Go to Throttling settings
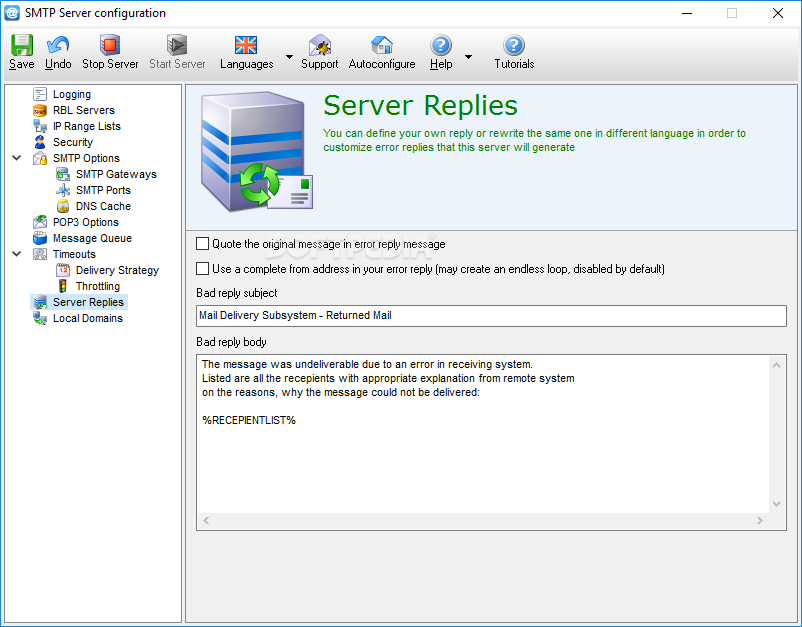The width and height of the screenshot is (802, 627). [x=98, y=286]
